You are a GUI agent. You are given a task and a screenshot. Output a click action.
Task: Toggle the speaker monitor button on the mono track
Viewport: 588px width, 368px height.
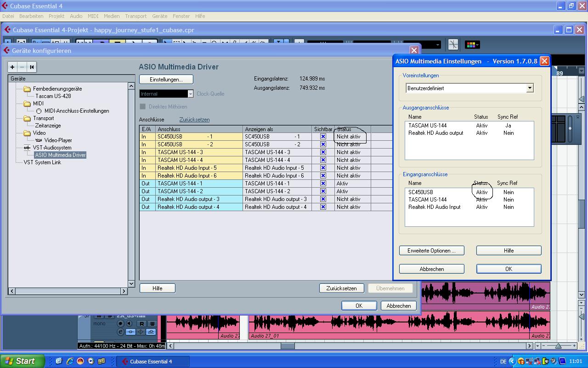[x=129, y=324]
